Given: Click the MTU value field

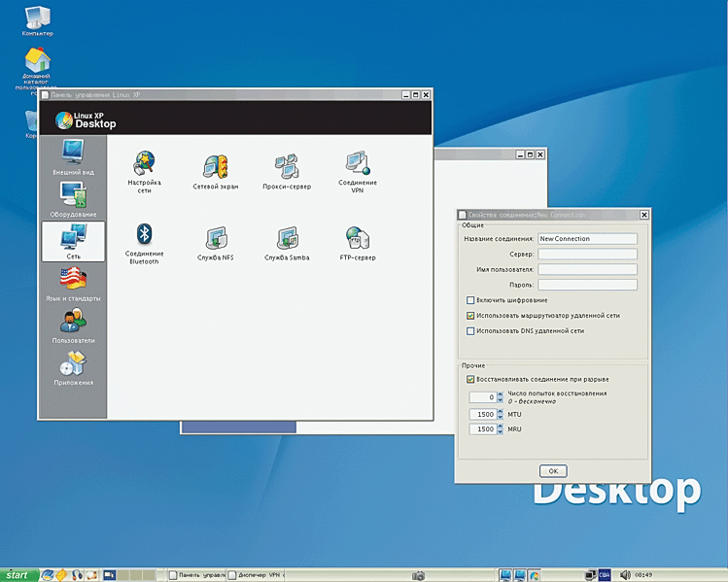Looking at the screenshot, I should point(483,415).
